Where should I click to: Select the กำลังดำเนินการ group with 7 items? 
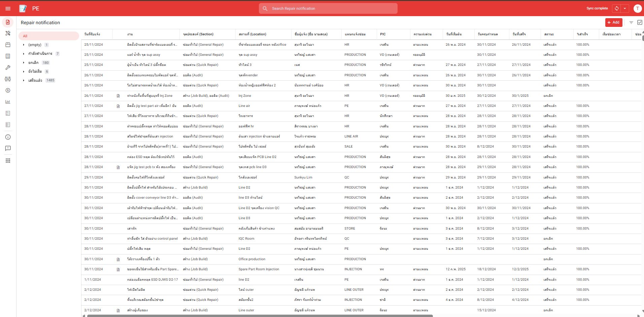pos(49,54)
